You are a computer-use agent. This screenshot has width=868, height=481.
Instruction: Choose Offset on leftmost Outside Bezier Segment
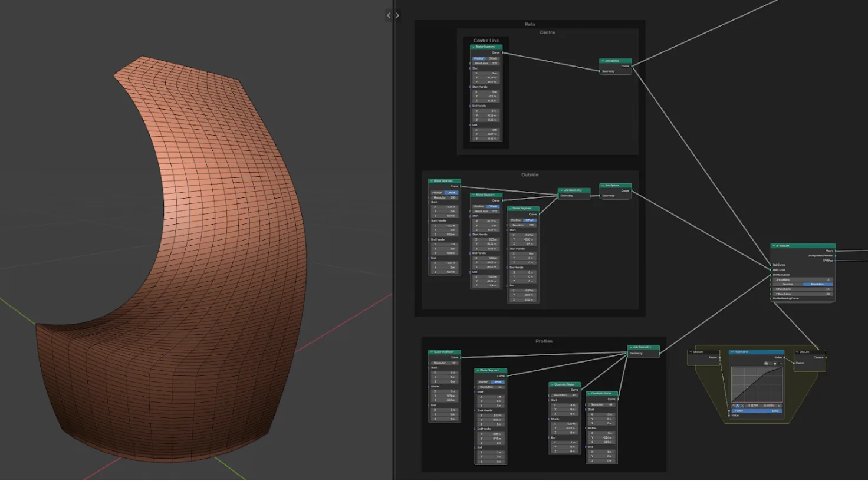(x=451, y=193)
